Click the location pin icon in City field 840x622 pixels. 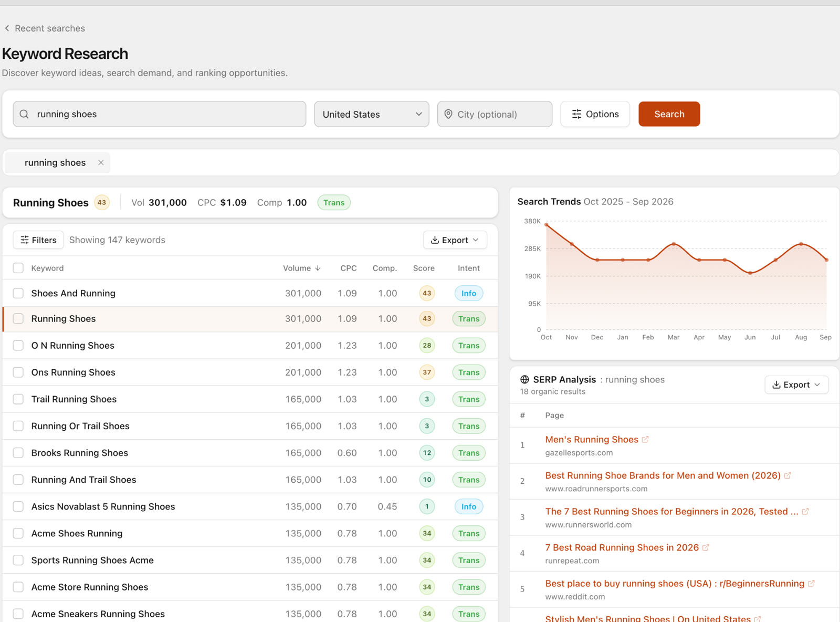[x=448, y=114]
